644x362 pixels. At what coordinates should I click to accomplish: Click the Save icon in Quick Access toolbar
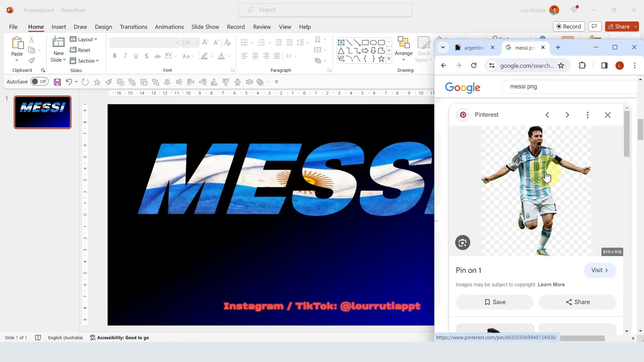(x=57, y=82)
